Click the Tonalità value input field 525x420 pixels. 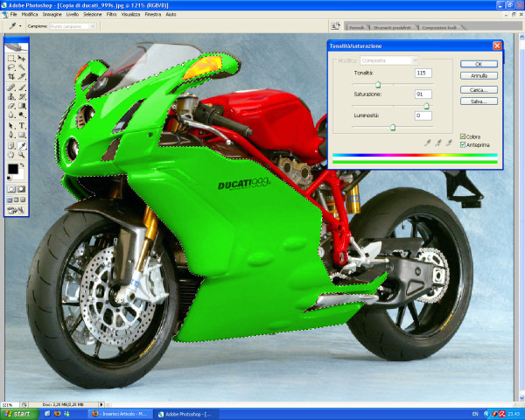coord(423,73)
